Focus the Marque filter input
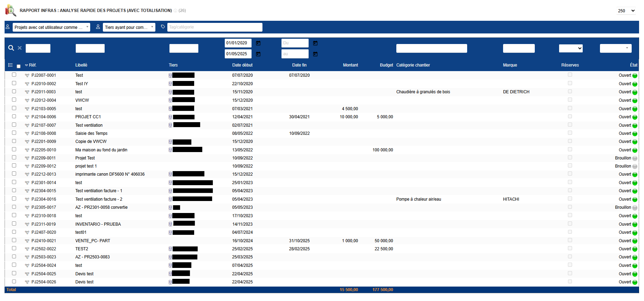 519,48
